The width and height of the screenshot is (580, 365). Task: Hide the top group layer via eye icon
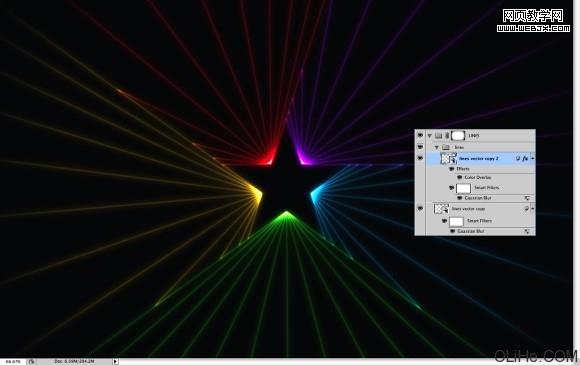[x=420, y=135]
